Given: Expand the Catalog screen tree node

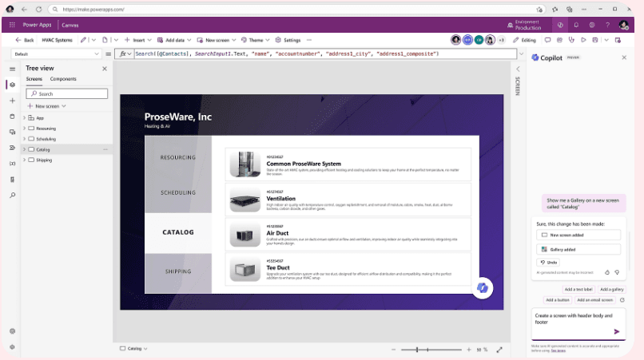Looking at the screenshot, I should 25,149.
